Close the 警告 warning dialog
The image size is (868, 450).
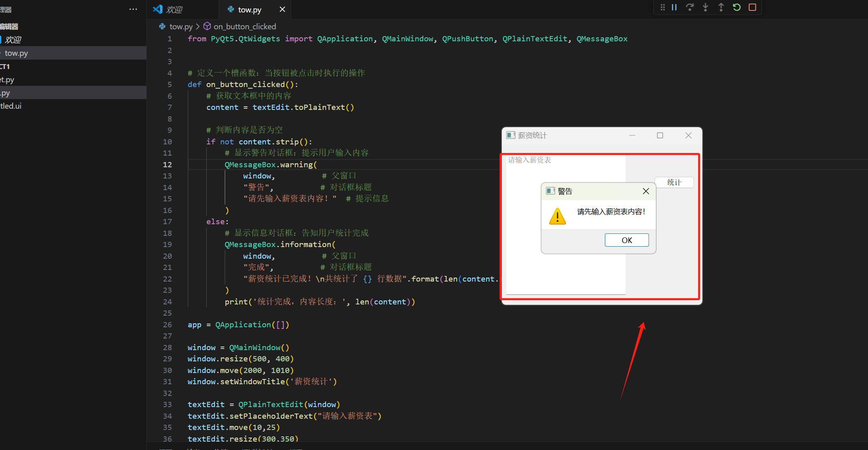(646, 191)
